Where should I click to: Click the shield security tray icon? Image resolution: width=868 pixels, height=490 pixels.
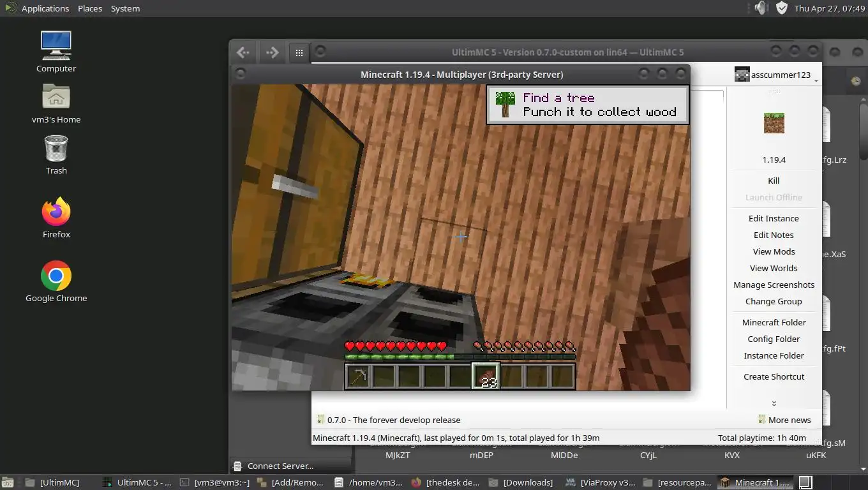tap(781, 8)
